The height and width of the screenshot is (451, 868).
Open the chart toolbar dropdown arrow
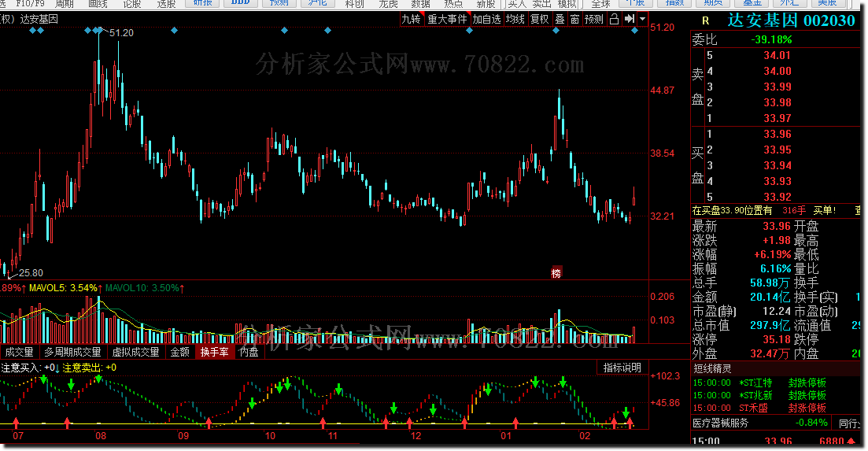click(642, 19)
